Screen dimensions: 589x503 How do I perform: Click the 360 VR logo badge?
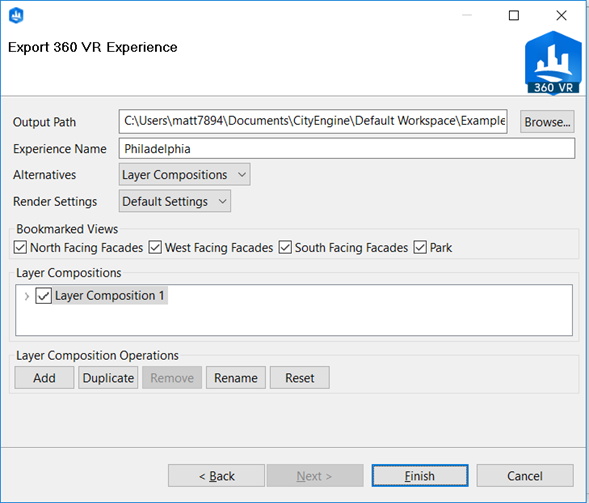(x=553, y=63)
